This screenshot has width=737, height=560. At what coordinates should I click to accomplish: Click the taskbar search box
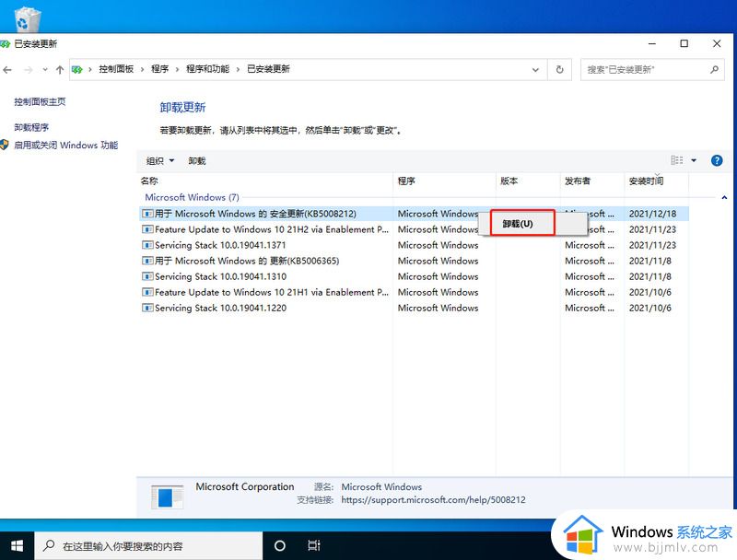(x=148, y=545)
